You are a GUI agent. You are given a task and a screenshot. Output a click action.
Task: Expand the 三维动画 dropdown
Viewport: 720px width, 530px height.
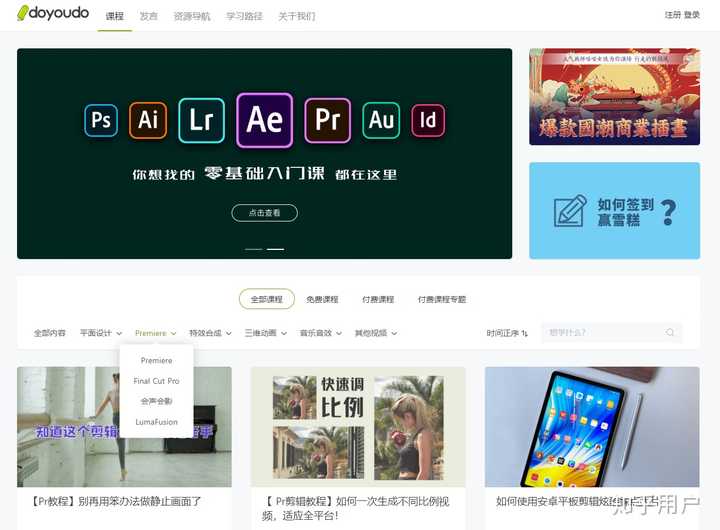pos(265,333)
